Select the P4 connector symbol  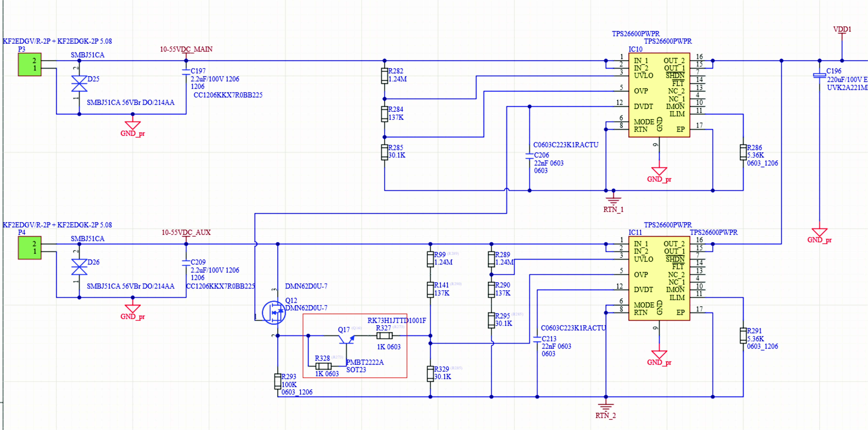point(30,248)
